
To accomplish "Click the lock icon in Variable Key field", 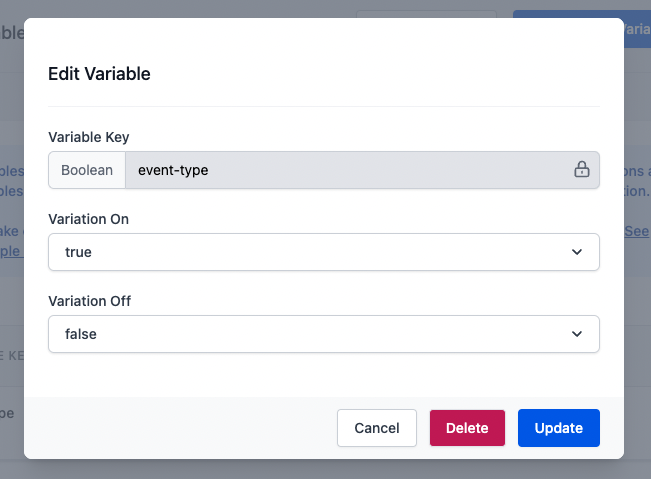I will (x=581, y=170).
